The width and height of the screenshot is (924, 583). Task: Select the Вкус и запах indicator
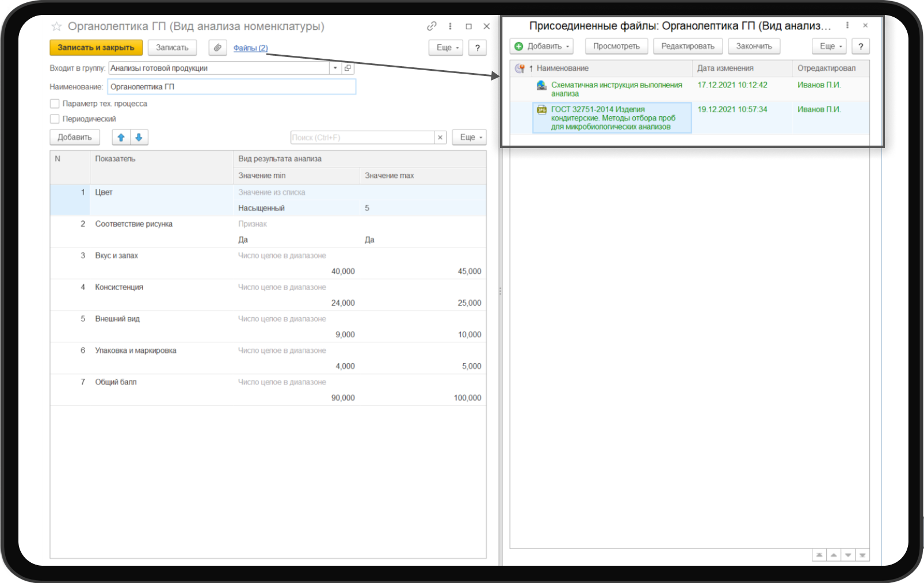point(268,264)
